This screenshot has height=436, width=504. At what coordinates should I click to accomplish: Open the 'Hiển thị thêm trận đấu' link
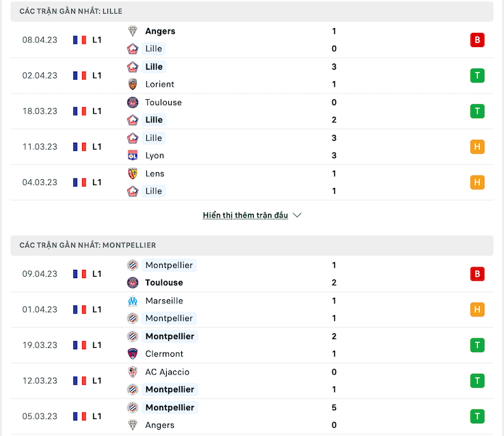tap(246, 215)
